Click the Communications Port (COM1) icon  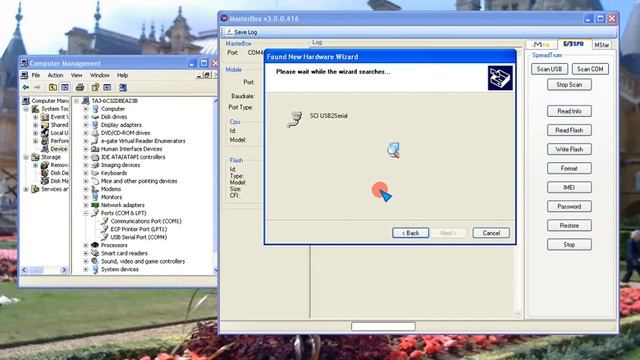click(104, 221)
